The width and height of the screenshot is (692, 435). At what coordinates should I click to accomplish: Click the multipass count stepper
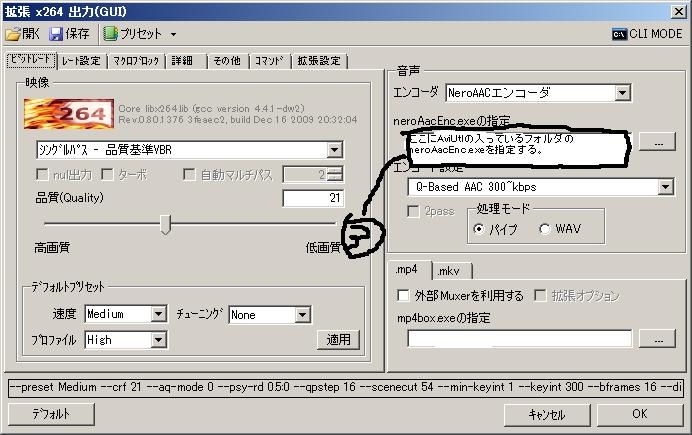tap(335, 175)
